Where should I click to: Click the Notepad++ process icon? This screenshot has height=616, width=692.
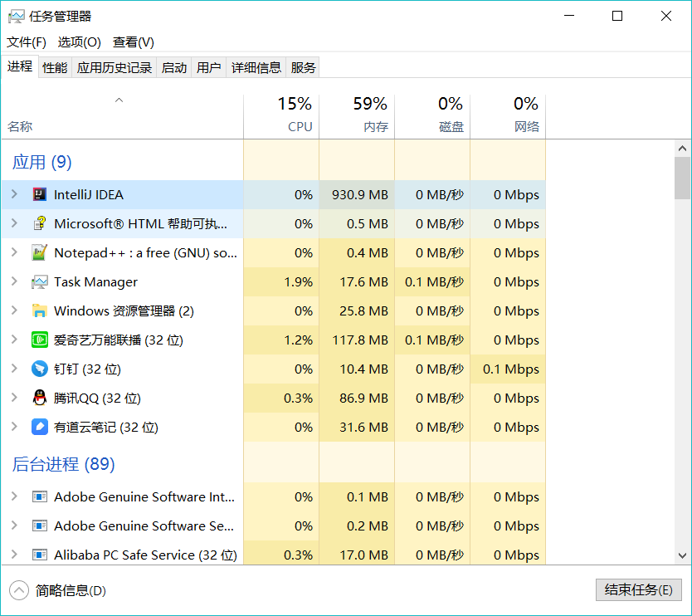(x=39, y=253)
